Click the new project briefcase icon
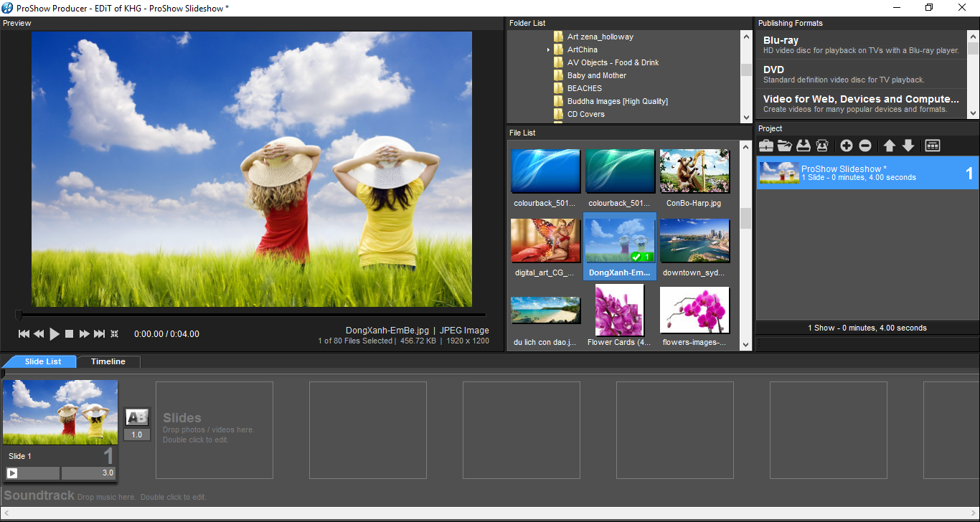The image size is (980, 522). (x=766, y=146)
